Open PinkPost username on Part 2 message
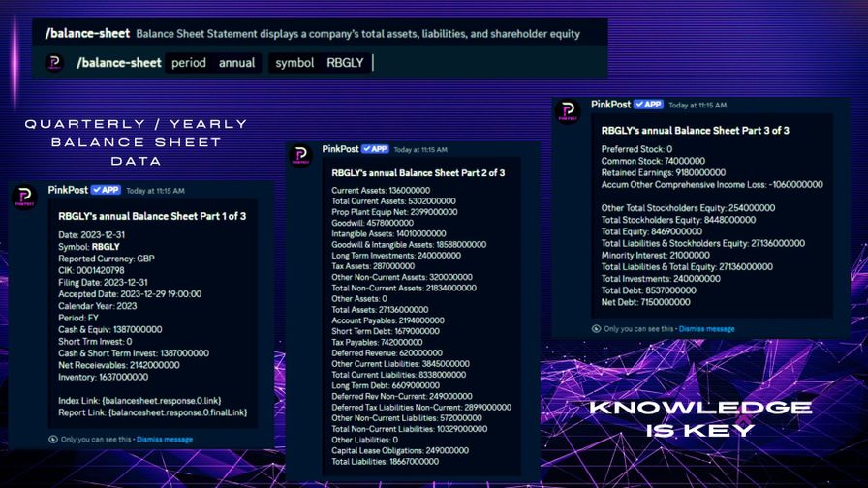The image size is (868, 488). 340,149
